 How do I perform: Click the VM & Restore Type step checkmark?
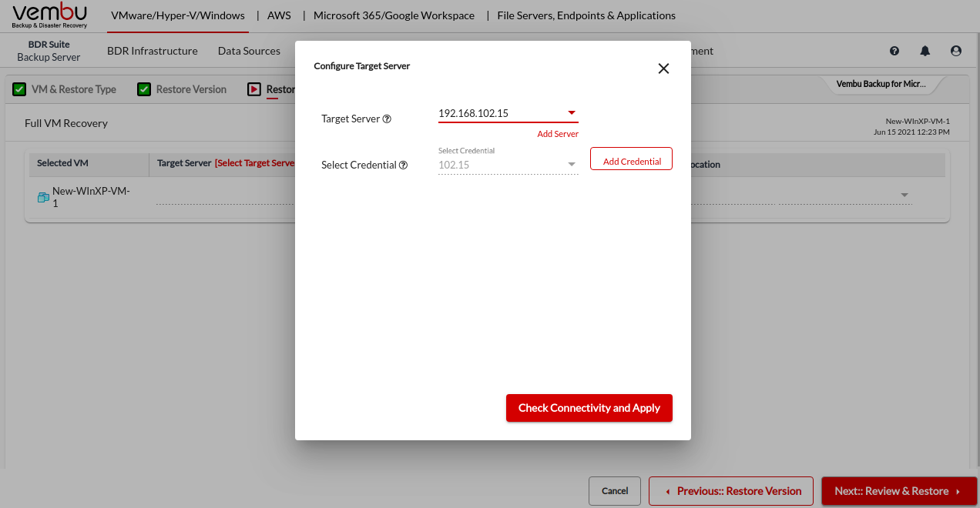pyautogui.click(x=19, y=89)
